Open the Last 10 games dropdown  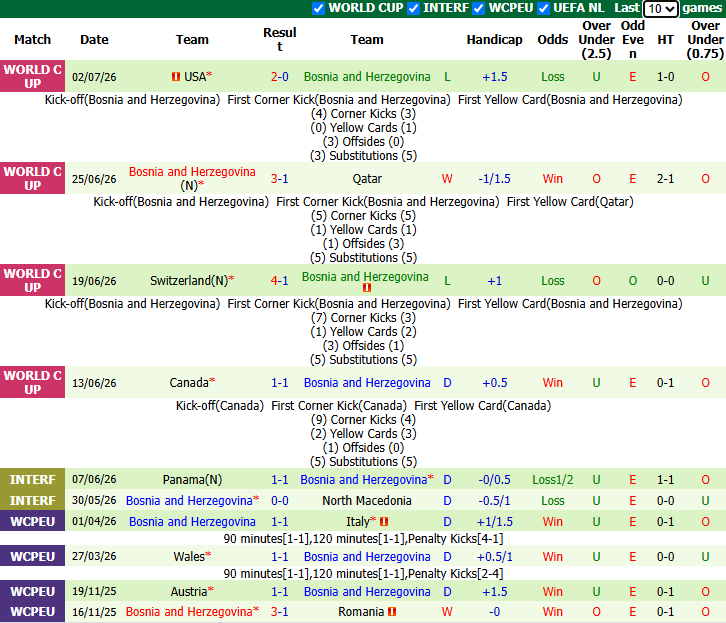pyautogui.click(x=661, y=8)
